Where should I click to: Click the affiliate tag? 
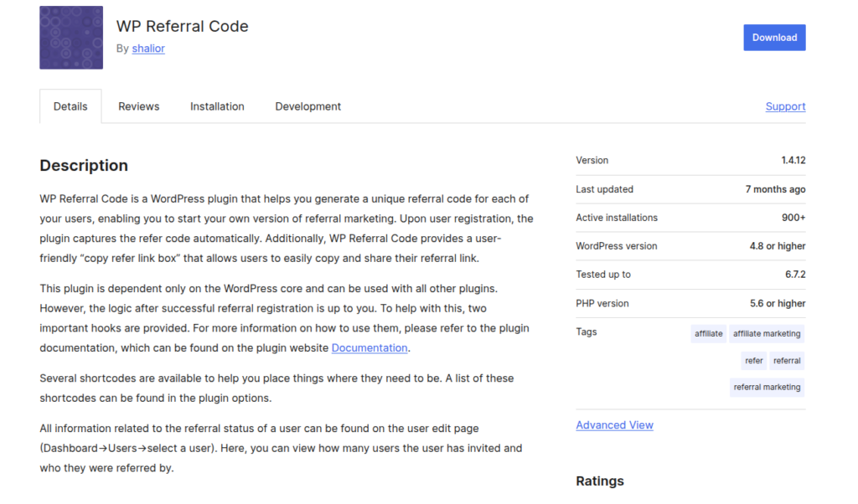(709, 334)
